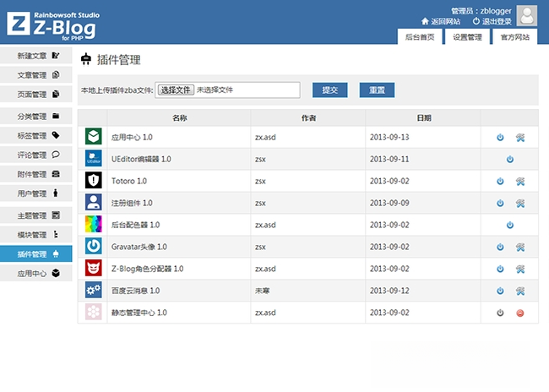Click 退出登录 to log out

(492, 21)
